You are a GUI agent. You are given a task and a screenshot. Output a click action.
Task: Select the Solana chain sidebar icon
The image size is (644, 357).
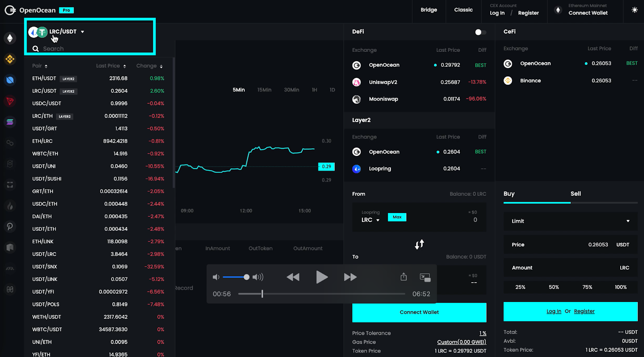coord(10,122)
